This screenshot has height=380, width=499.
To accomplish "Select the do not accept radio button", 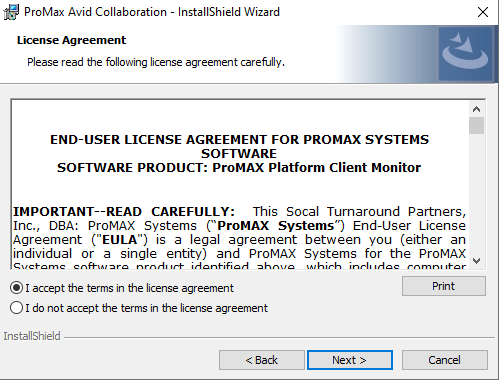I will click(16, 308).
